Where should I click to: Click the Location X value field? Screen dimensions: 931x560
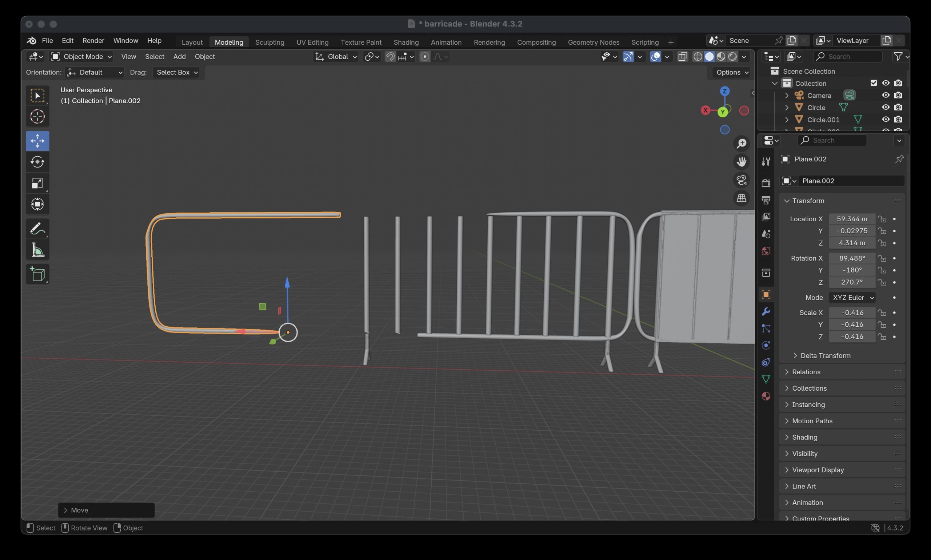tap(851, 219)
